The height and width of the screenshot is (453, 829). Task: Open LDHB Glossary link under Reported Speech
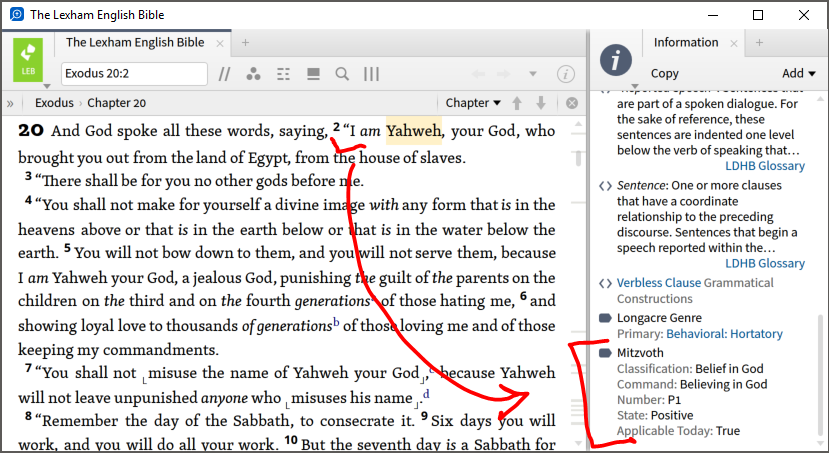coord(764,166)
